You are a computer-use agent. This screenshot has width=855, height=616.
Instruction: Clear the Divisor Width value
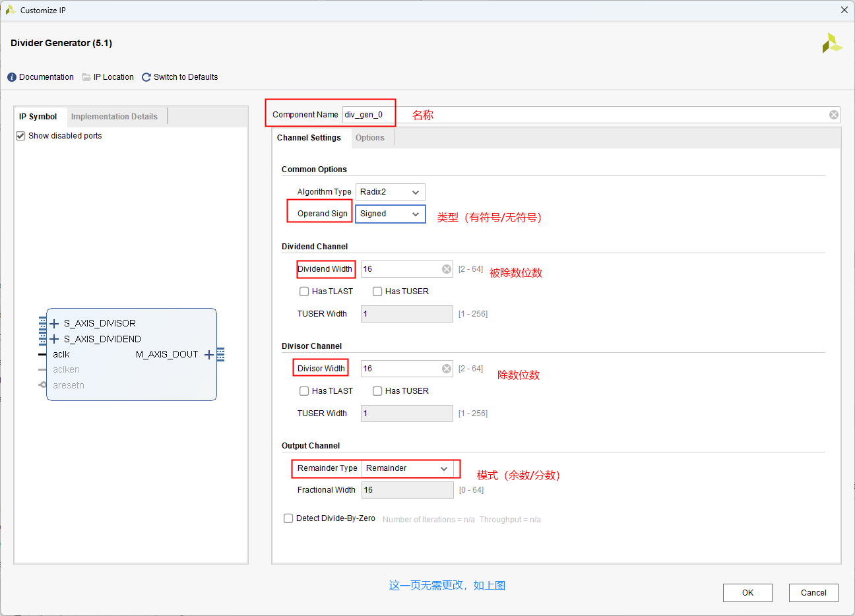click(x=447, y=369)
